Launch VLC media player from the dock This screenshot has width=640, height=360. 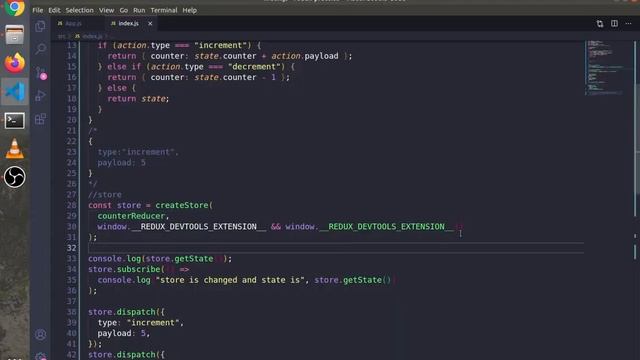click(x=15, y=149)
